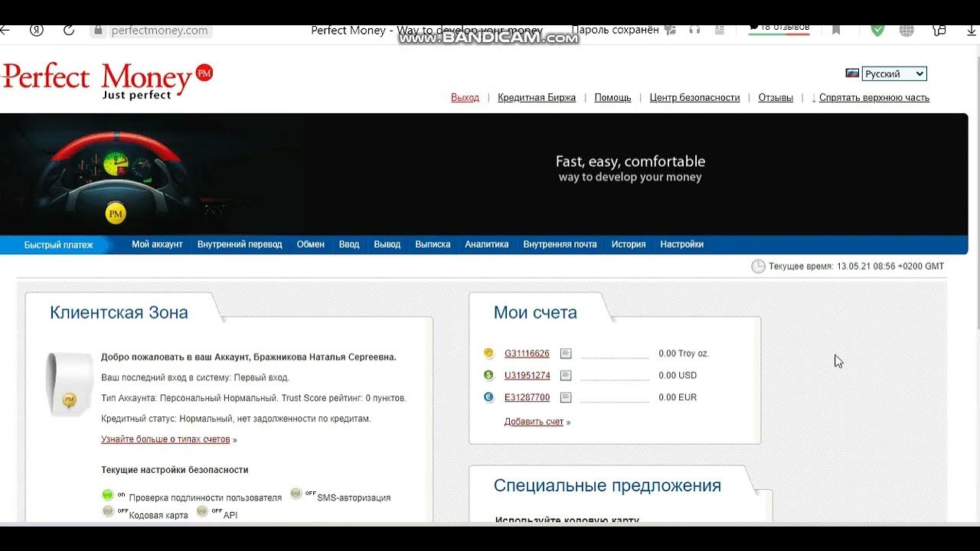Open Вывод menu item
Viewport: 980px width, 551px height.
tap(387, 245)
